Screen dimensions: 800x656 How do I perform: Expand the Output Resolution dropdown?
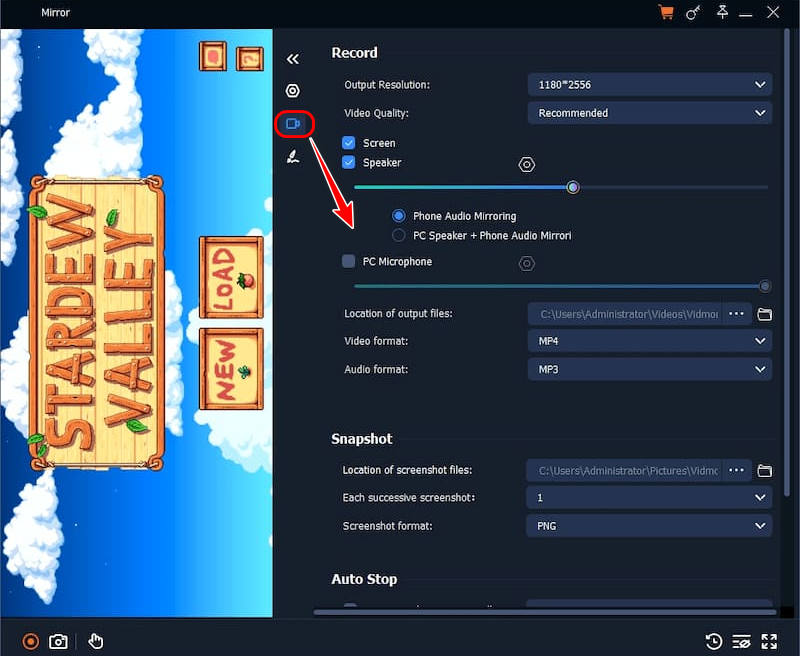(x=649, y=85)
